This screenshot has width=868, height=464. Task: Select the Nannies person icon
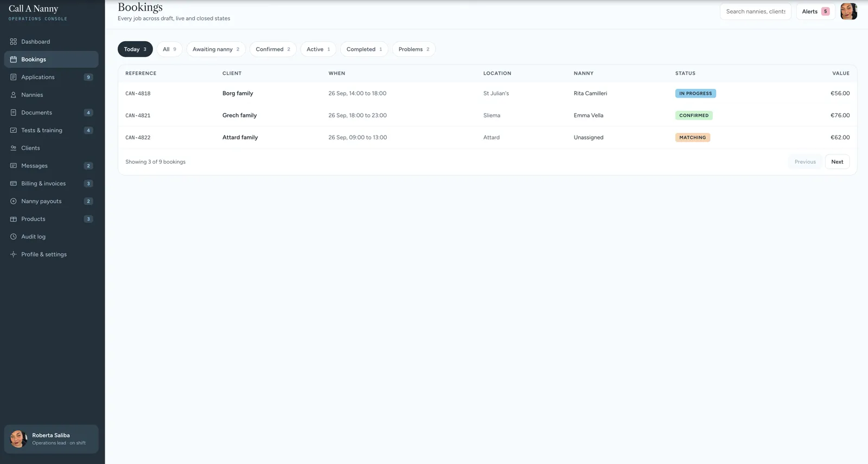click(x=14, y=95)
